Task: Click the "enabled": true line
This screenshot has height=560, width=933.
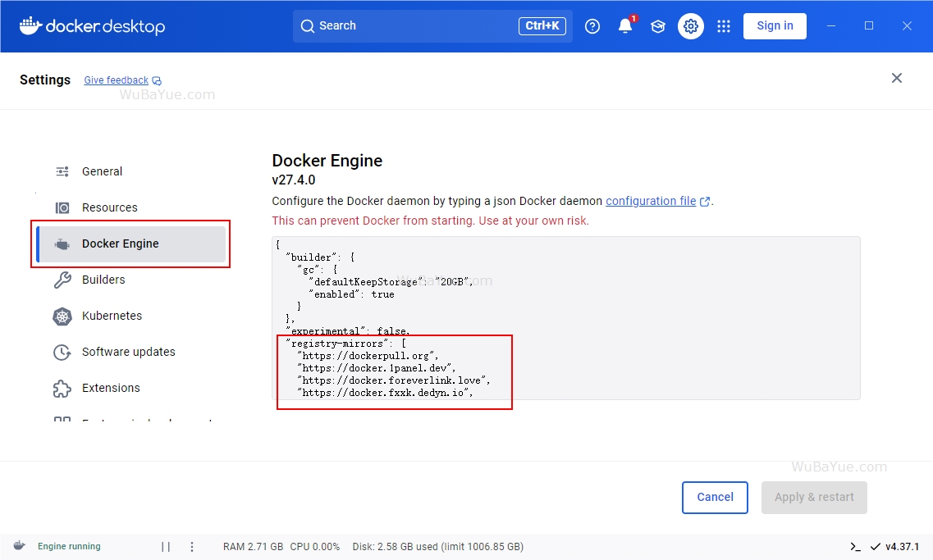Action: 352,295
